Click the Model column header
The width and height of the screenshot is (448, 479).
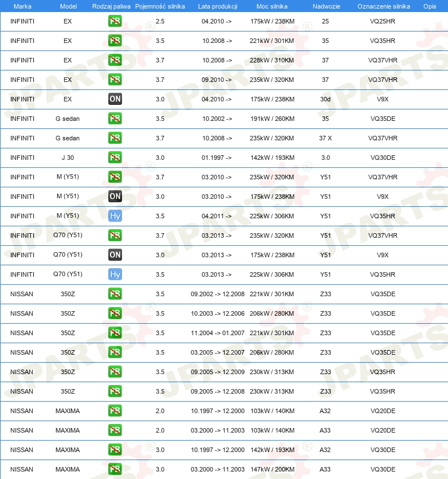[x=68, y=6]
